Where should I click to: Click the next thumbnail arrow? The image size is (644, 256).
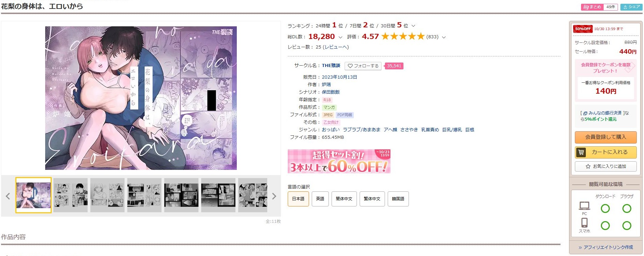274,196
